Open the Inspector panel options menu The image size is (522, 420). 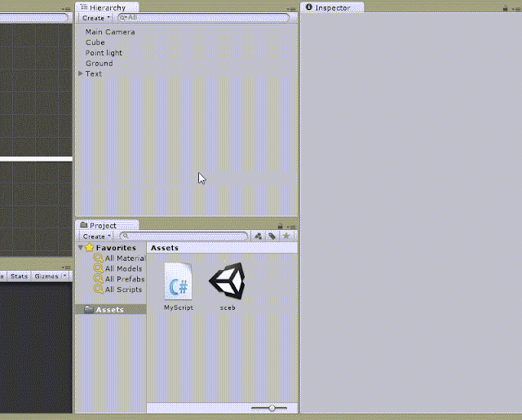point(516,9)
